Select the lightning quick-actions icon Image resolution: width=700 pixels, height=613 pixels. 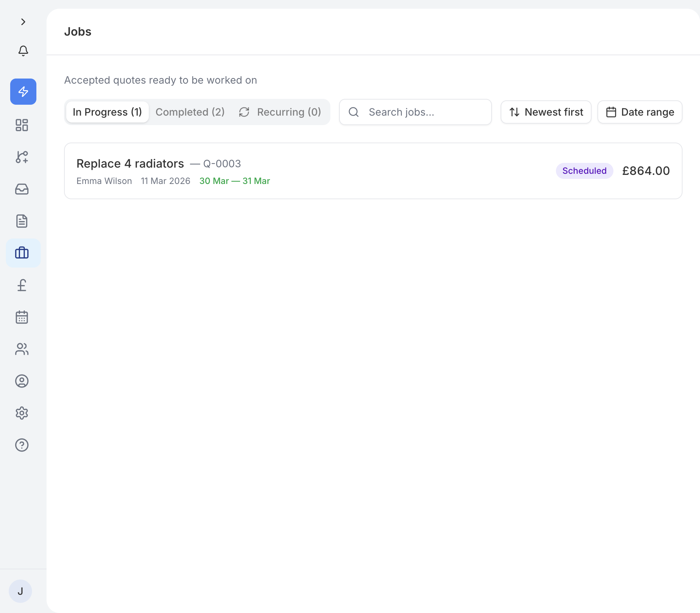(23, 92)
